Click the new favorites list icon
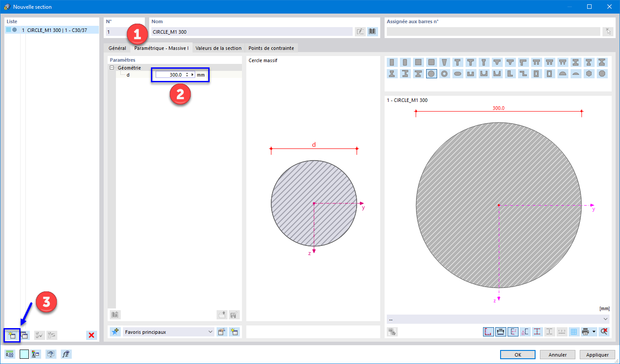Viewport: 620px width, 364px height. point(234,332)
